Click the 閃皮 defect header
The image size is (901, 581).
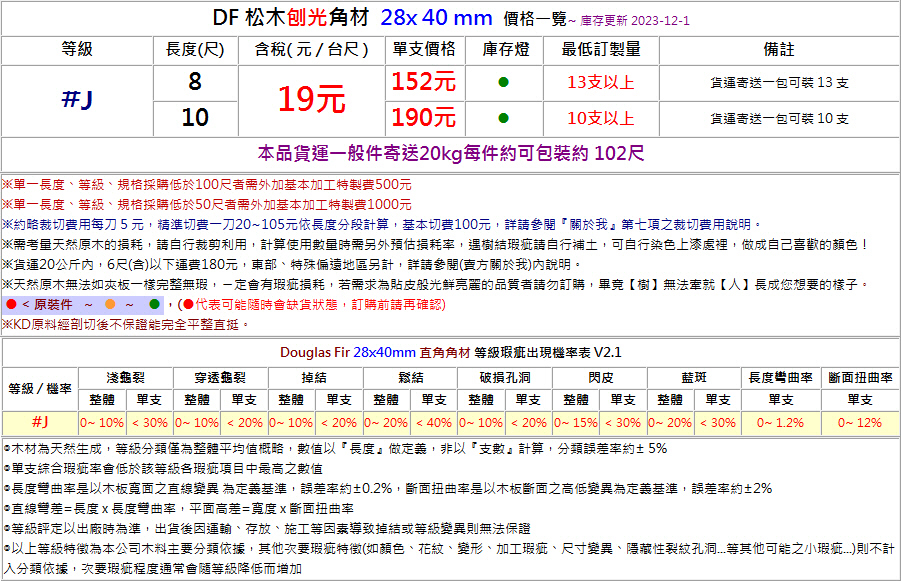[600, 378]
